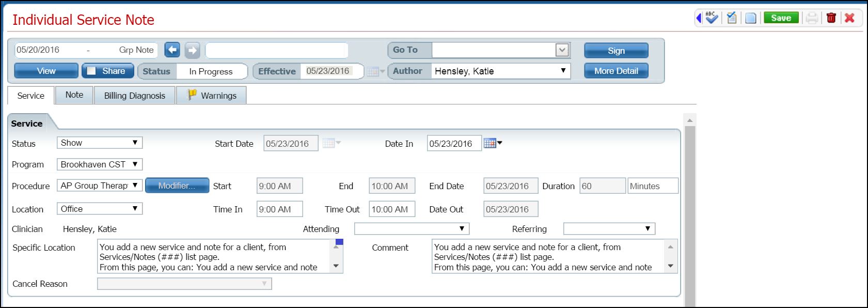Open the Date In calendar picker

tap(492, 143)
